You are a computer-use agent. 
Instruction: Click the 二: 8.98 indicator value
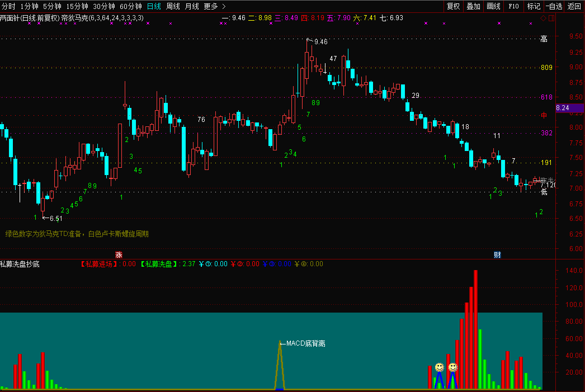coord(260,18)
